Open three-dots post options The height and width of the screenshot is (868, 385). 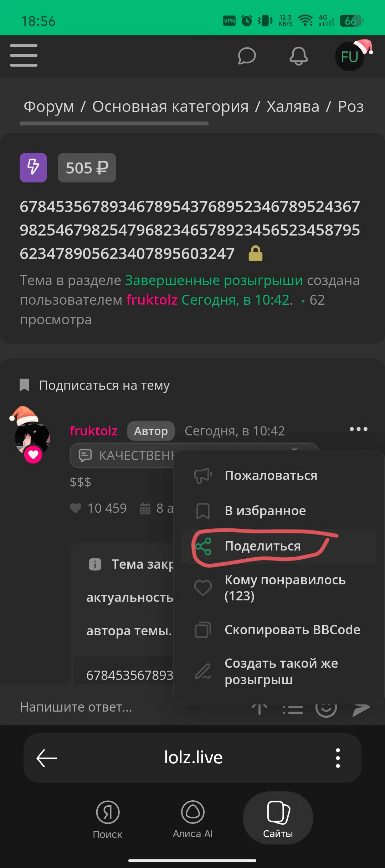pos(358,429)
